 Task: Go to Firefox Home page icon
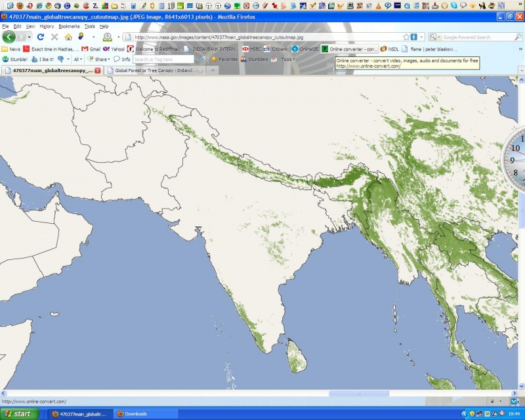click(68, 37)
